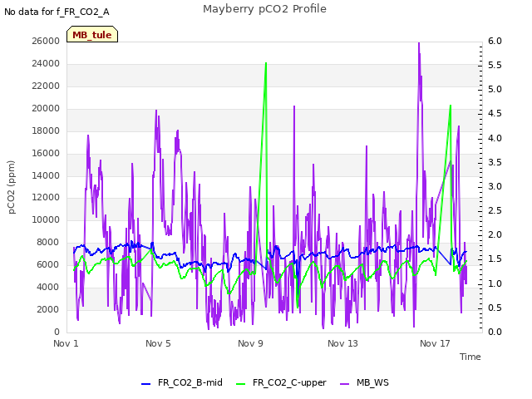Click the 18000 left axis value
The width and height of the screenshot is (532, 399).
pos(46,131)
